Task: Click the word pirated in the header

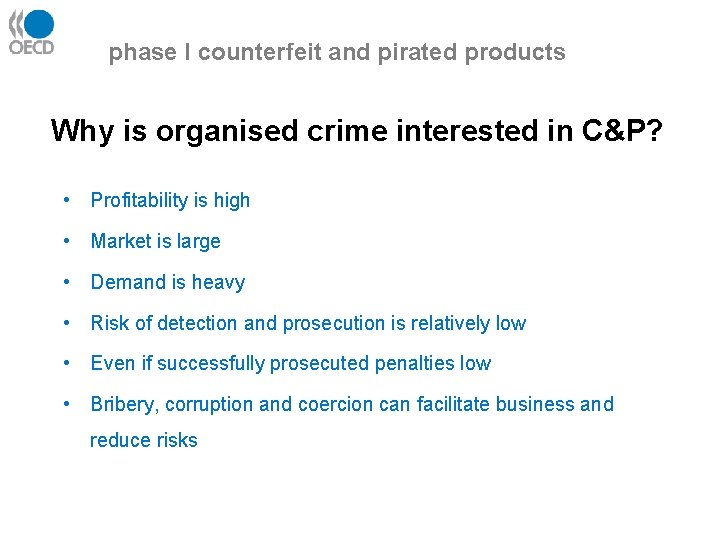Action: [417, 53]
